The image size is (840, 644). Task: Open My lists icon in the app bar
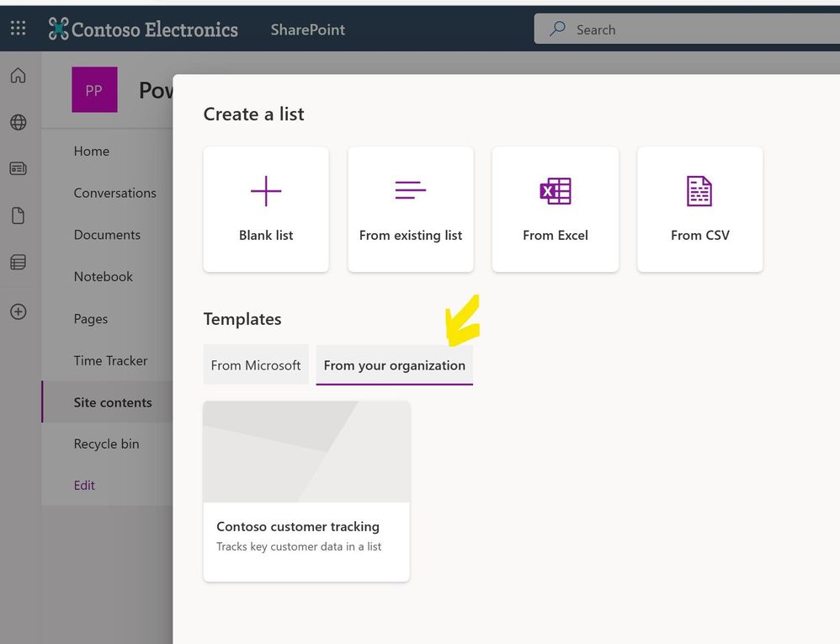click(x=19, y=262)
